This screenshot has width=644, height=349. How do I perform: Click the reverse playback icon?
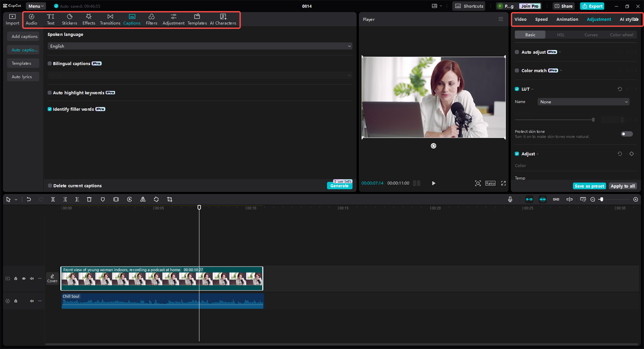(129, 199)
